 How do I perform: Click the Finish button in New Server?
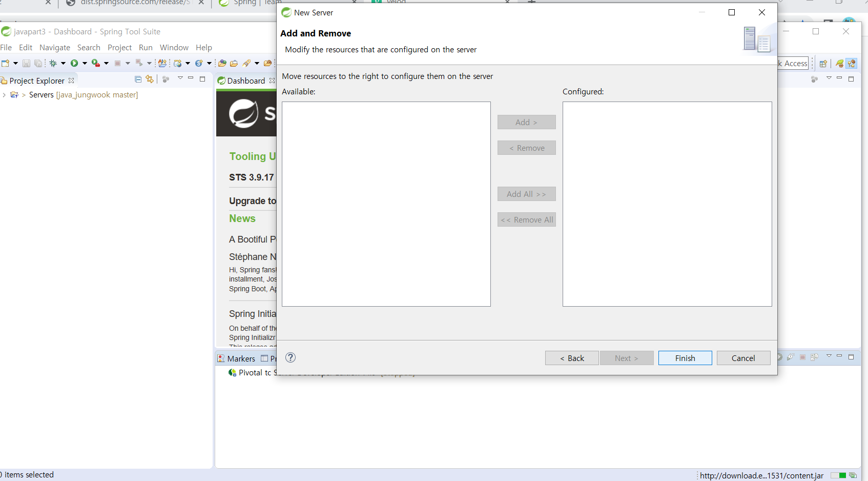click(685, 358)
